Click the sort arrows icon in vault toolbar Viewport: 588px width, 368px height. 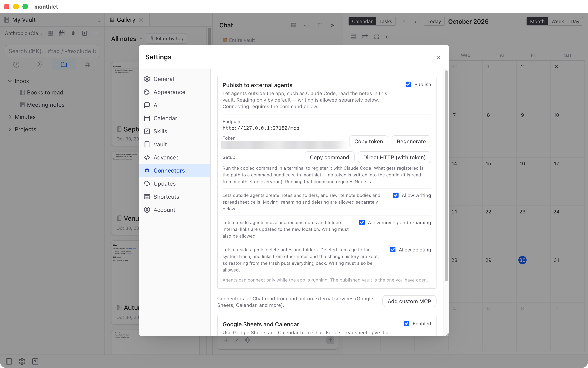pos(73,33)
